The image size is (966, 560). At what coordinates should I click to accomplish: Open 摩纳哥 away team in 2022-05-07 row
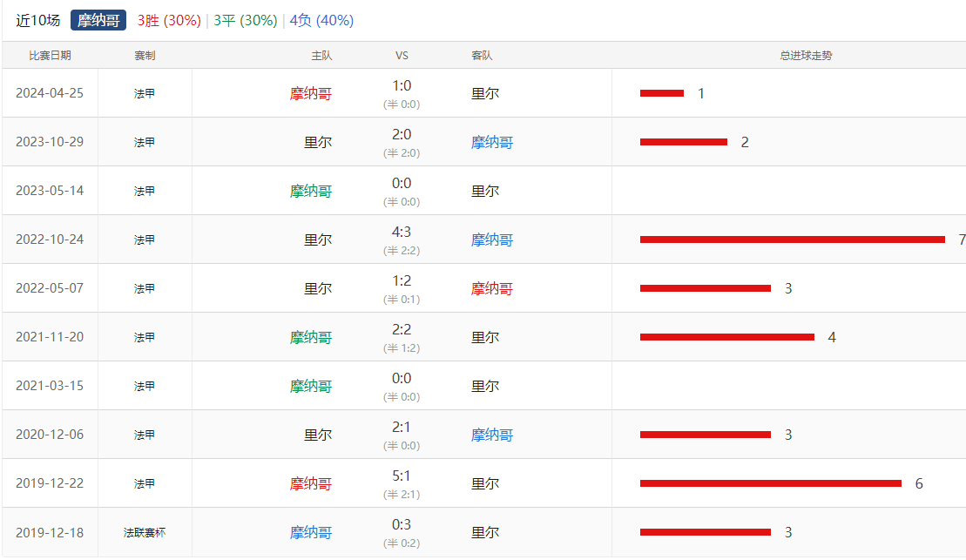click(492, 288)
